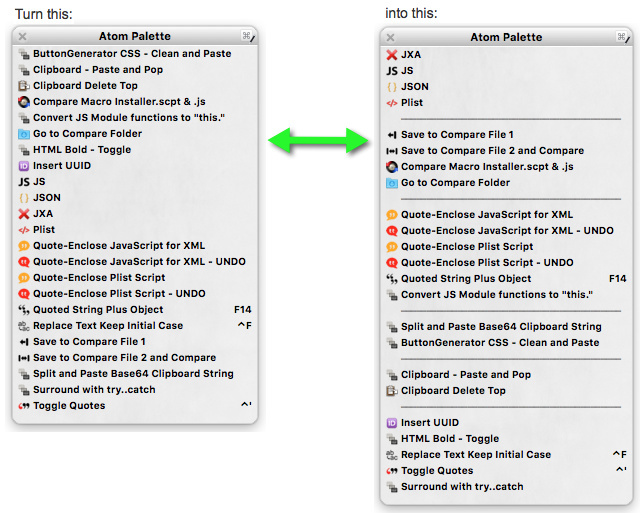Click Quoted String Plus Object icon in left palette
The width and height of the screenshot is (643, 513).
click(24, 310)
